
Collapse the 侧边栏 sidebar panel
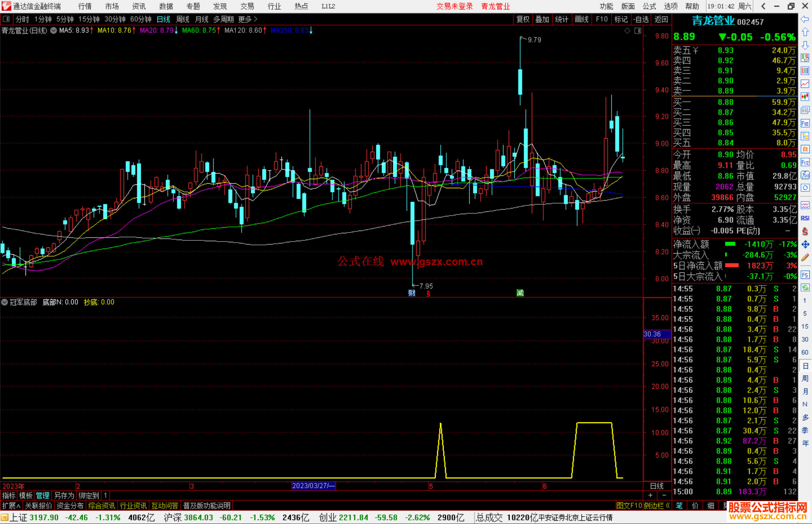(657, 506)
